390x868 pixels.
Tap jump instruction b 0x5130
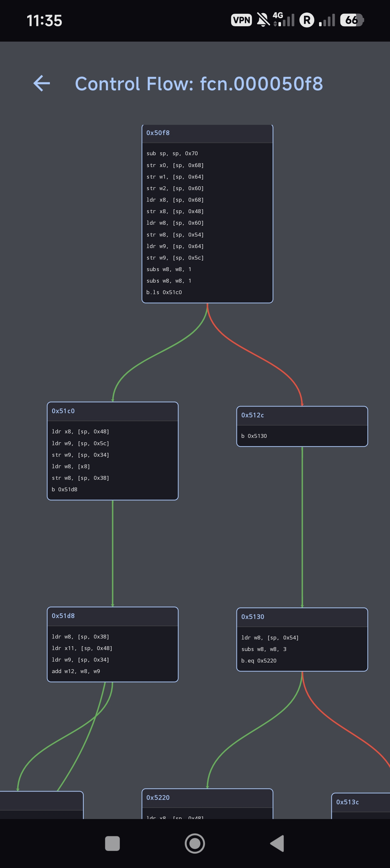click(254, 436)
